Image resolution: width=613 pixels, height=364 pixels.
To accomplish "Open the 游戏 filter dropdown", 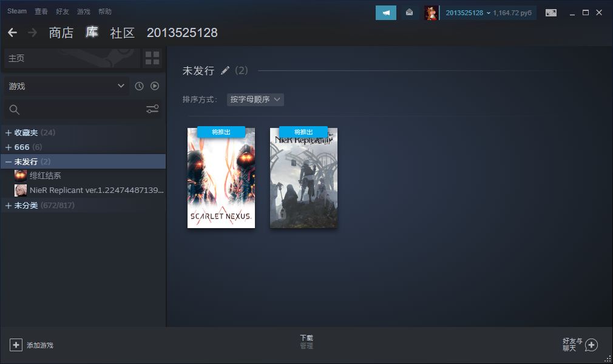I will click(x=67, y=86).
